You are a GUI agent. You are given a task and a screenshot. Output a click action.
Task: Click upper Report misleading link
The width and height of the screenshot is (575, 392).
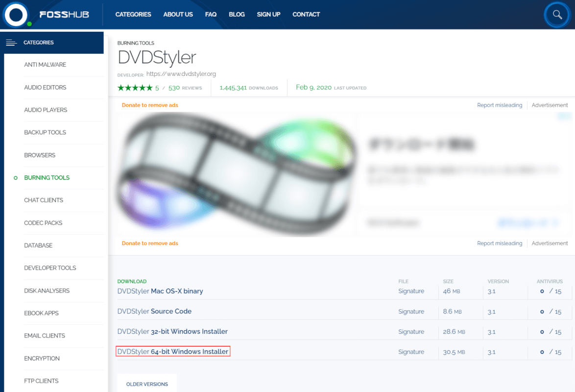click(500, 105)
